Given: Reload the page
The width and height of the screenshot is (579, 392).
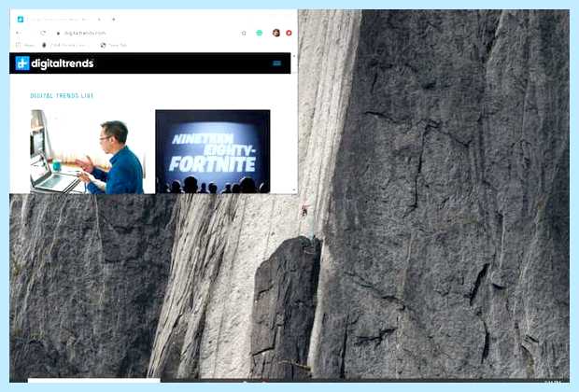Looking at the screenshot, I should pyautogui.click(x=43, y=33).
